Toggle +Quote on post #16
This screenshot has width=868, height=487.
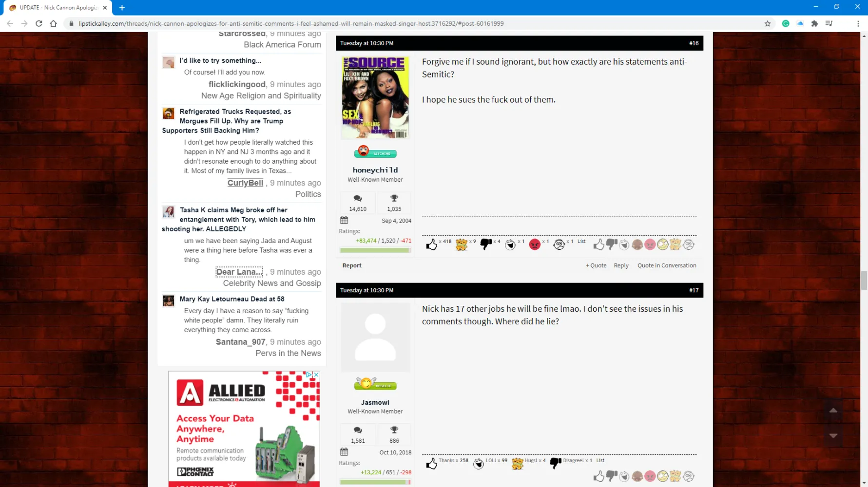pos(596,265)
